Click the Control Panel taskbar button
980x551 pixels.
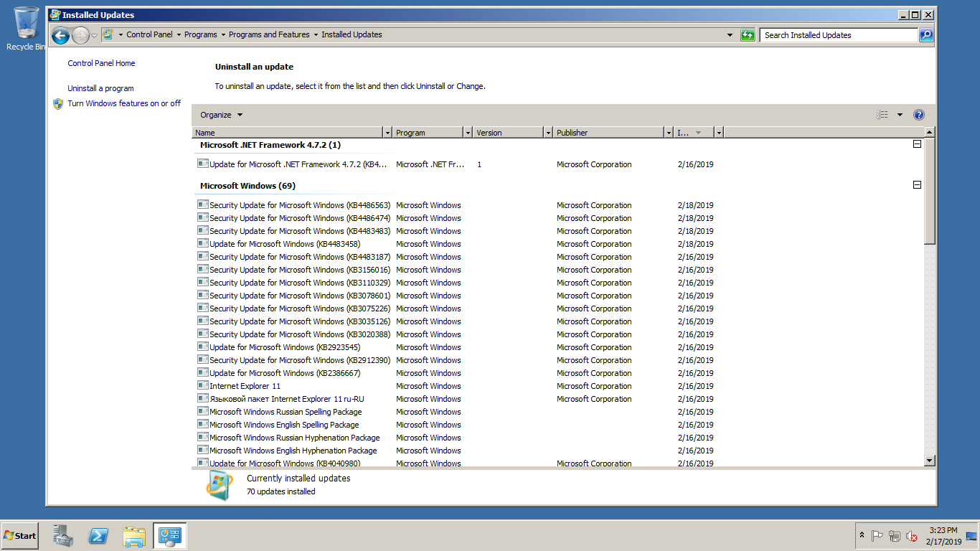[x=170, y=535]
